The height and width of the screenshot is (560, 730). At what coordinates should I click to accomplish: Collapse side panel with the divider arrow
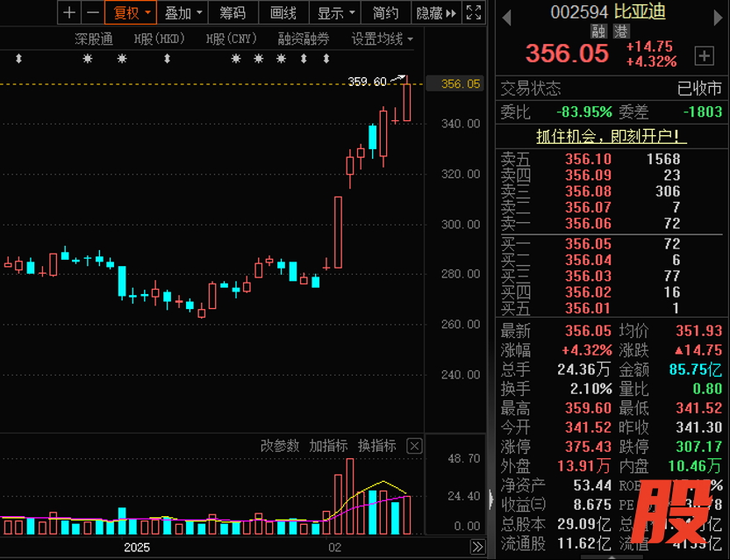[490, 497]
